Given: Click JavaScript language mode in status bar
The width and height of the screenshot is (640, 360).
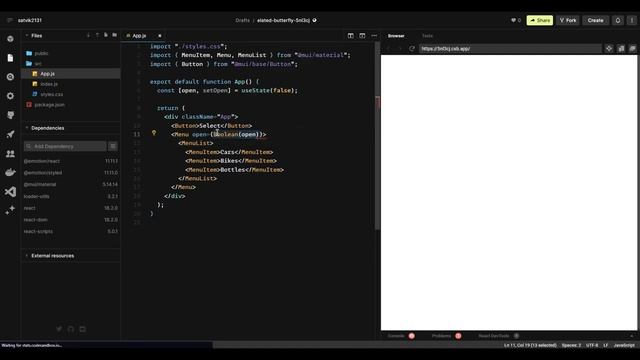Looking at the screenshot, I should point(624,345).
